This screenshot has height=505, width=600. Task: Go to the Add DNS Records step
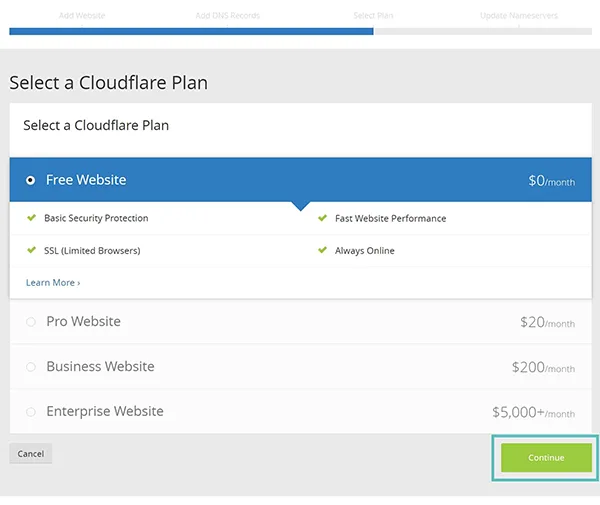click(x=228, y=16)
